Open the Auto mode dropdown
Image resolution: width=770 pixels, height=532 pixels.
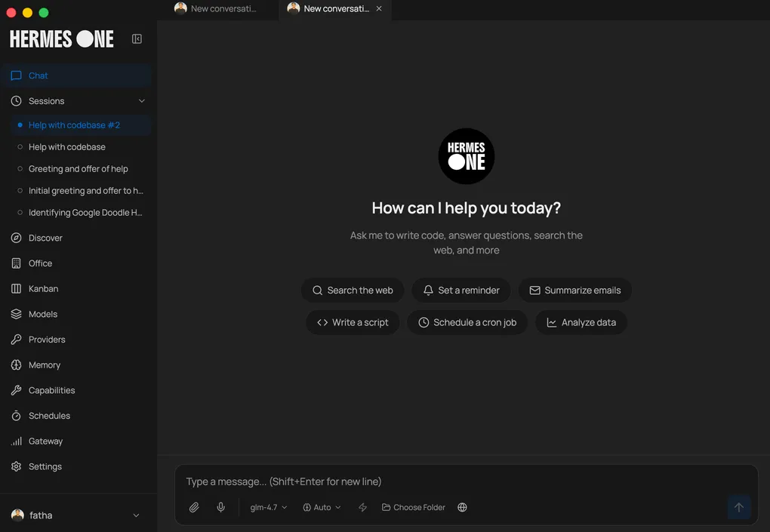pos(322,507)
